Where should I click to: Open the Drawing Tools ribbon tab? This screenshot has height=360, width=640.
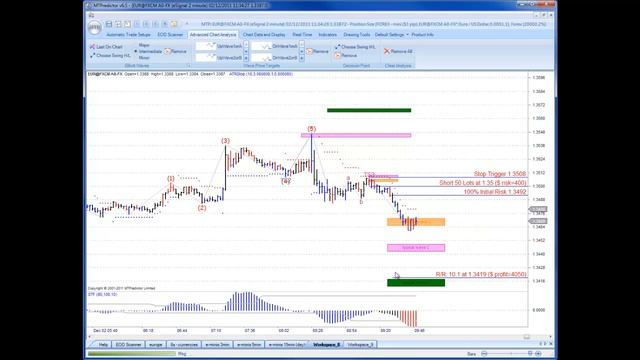coord(356,35)
